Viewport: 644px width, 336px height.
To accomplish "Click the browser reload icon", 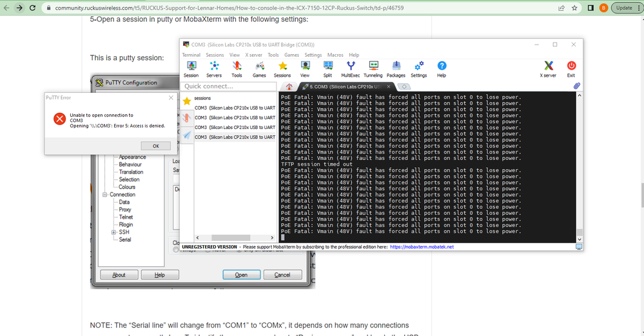I will (x=32, y=8).
